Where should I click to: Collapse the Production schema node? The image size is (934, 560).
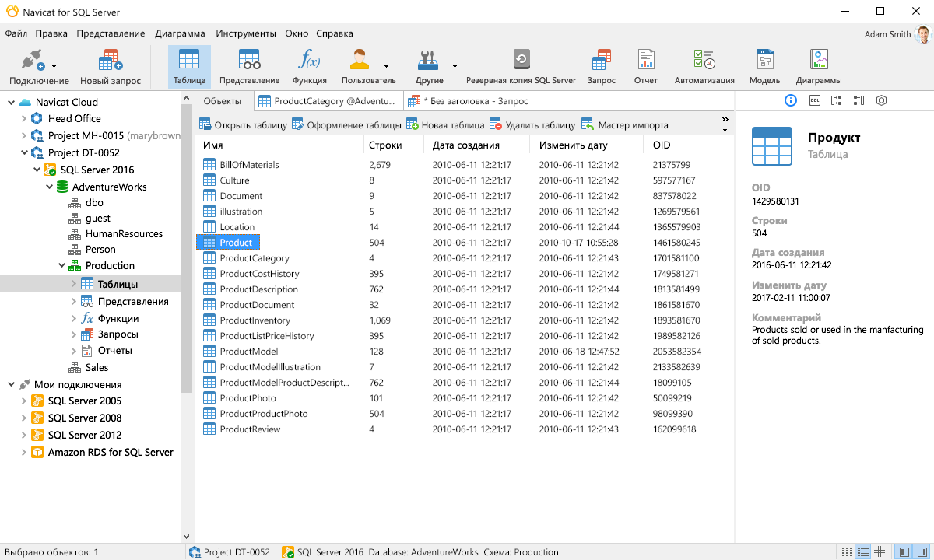tap(61, 265)
